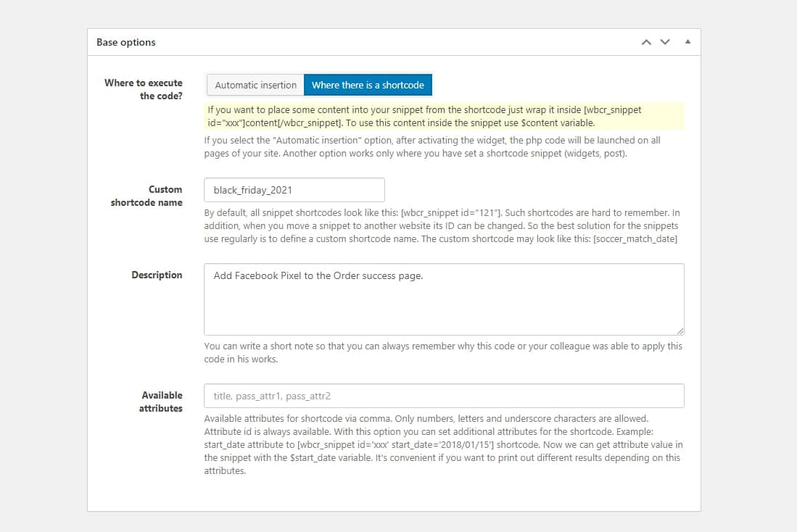Click the 'Custom shortcode name' label
Image resolution: width=797 pixels, height=532 pixels.
click(x=146, y=196)
